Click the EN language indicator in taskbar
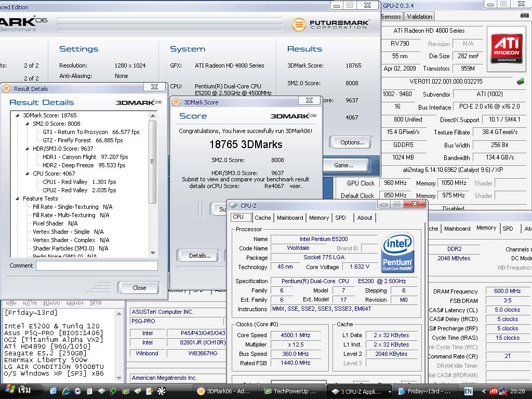 click(468, 391)
